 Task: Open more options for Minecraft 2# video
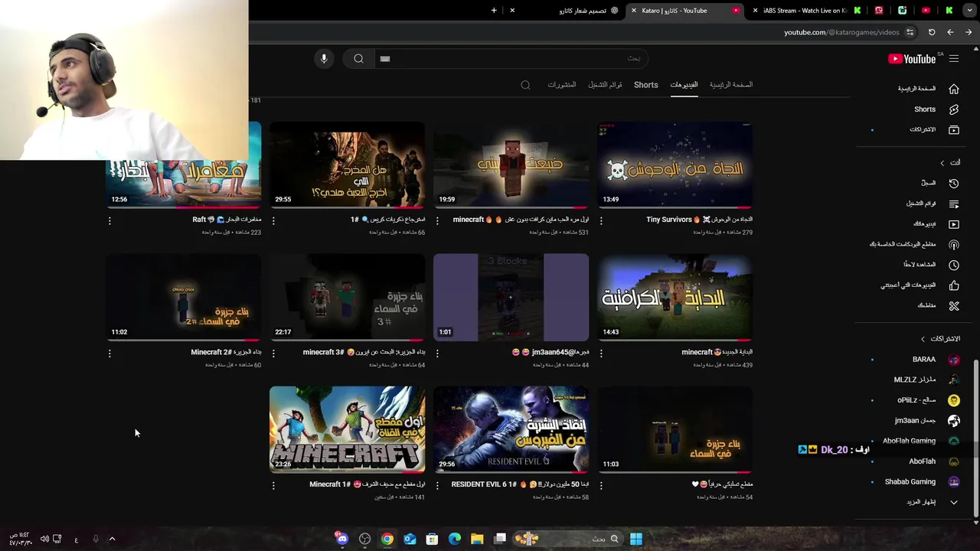click(x=109, y=354)
